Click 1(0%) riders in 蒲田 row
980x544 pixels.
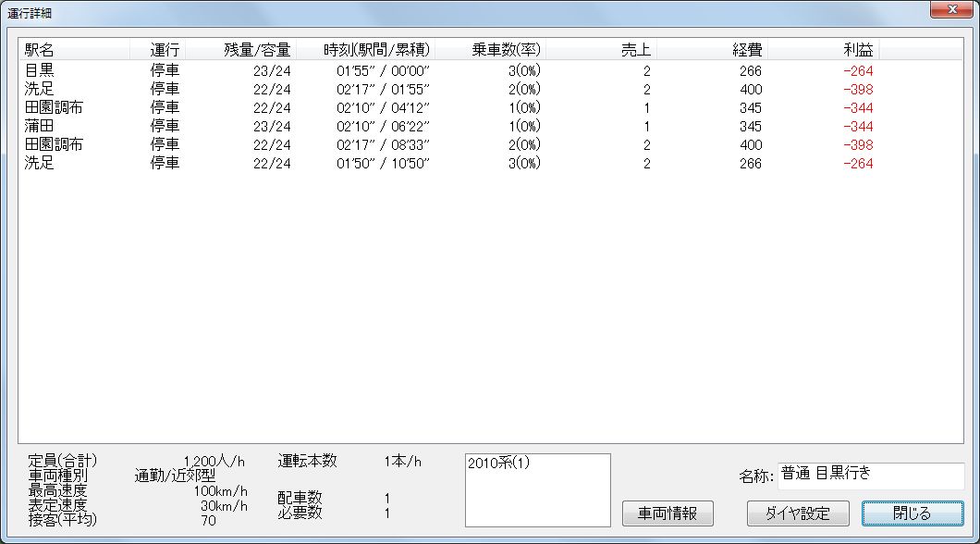[524, 127]
